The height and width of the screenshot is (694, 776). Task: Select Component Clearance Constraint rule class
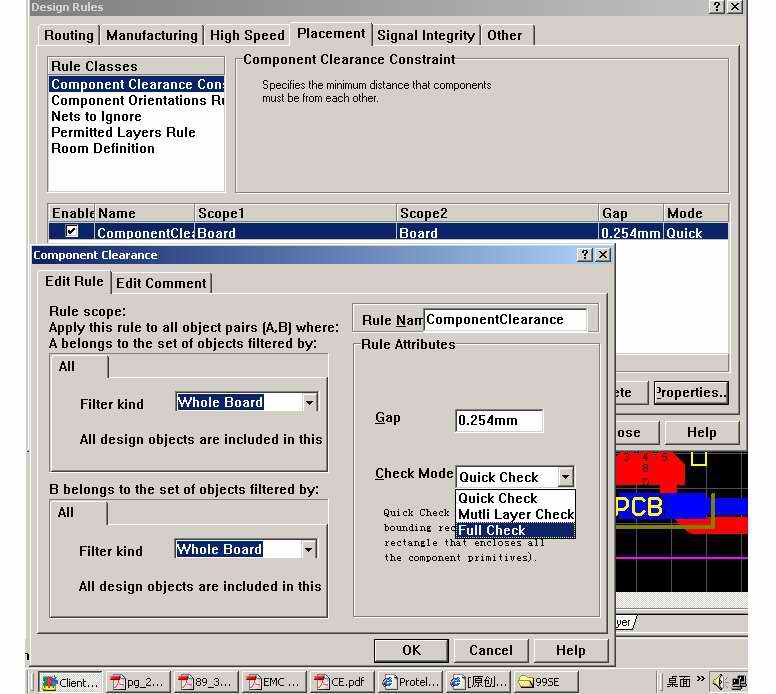tap(137, 84)
